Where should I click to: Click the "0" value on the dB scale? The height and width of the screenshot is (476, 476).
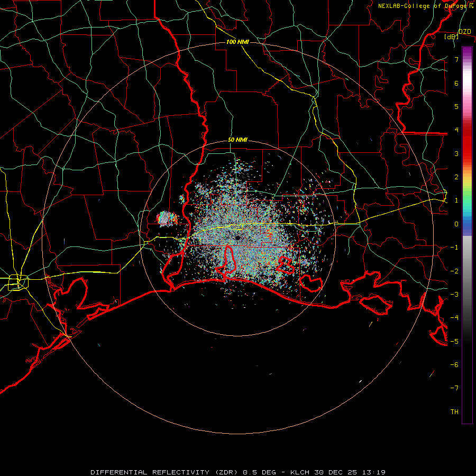(x=456, y=224)
